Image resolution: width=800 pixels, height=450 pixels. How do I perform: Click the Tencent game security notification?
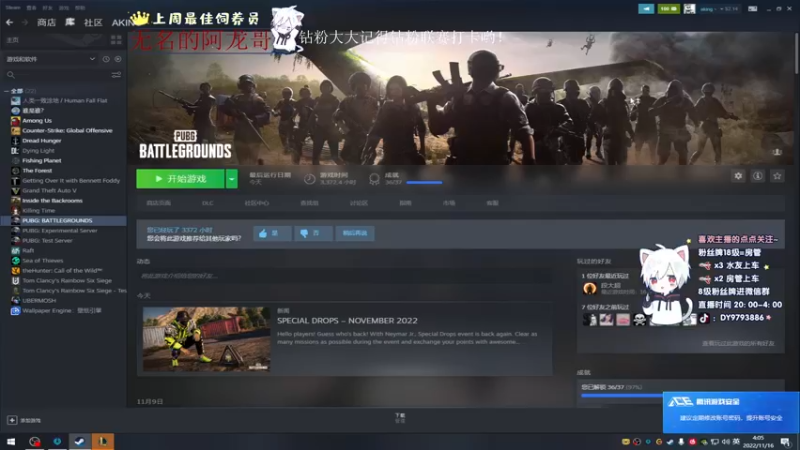[x=731, y=412]
